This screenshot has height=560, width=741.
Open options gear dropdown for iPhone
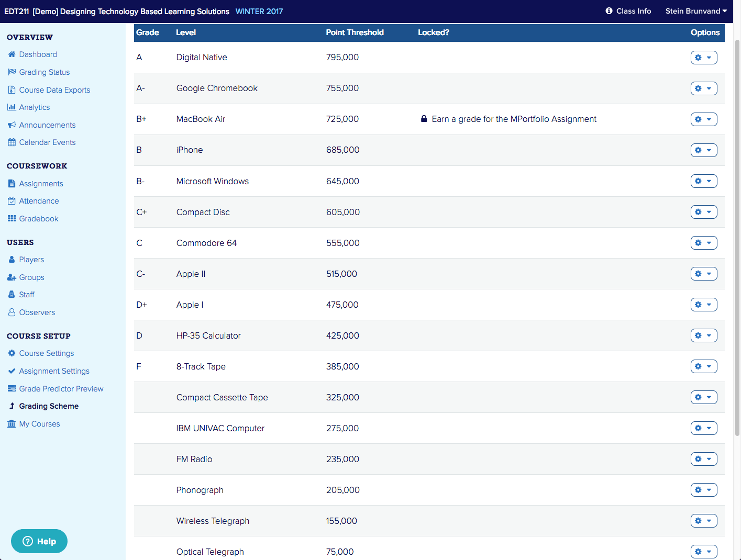[704, 150]
